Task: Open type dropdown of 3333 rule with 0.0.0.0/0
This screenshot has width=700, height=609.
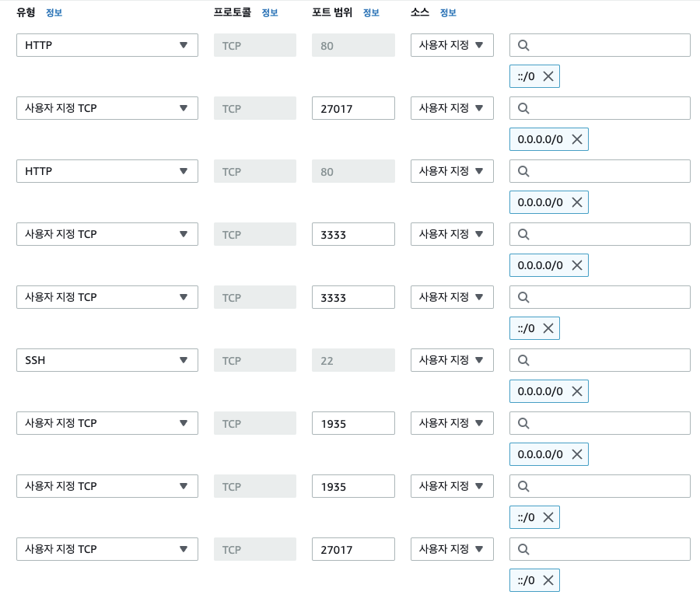Action: (107, 234)
